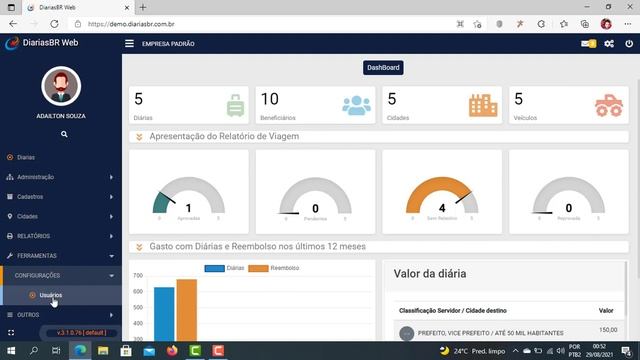This screenshot has height=360, width=640.
Task: Open File Explorer from taskbar
Action: pyautogui.click(x=103, y=351)
